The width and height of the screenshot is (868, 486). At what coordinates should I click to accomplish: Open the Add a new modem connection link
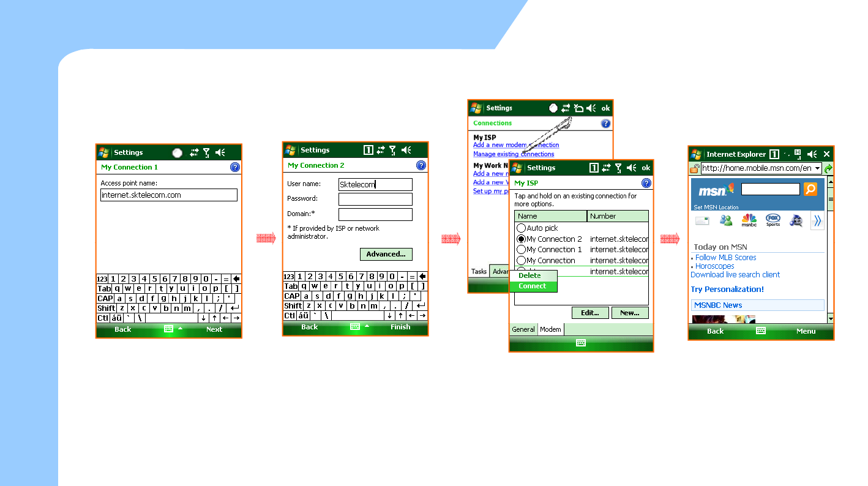click(x=516, y=145)
